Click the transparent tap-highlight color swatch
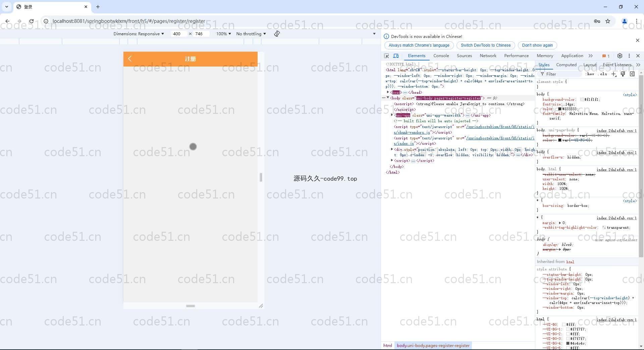 click(x=604, y=227)
